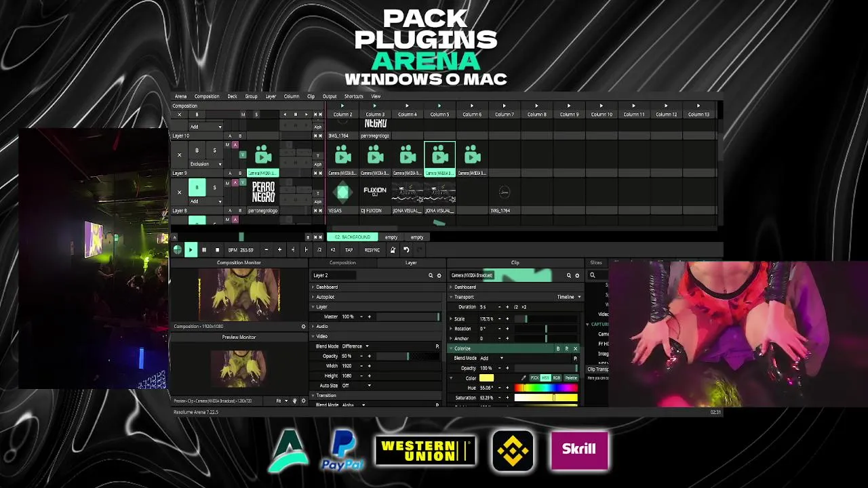
Task: Clear Layer 8 with its X button
Action: (180, 192)
